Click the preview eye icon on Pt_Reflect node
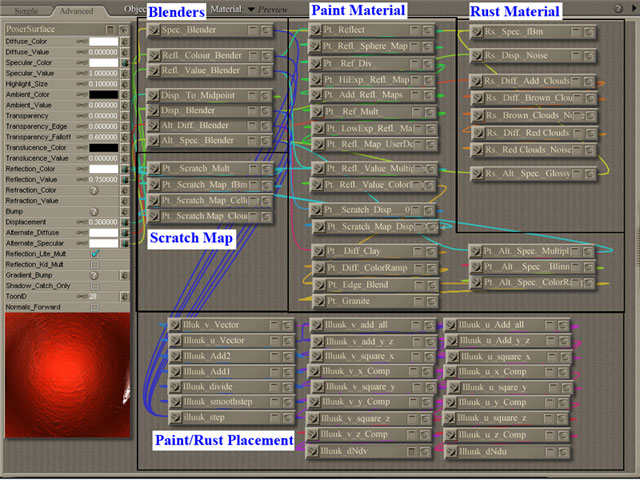This screenshot has height=480, width=640. 428,31
